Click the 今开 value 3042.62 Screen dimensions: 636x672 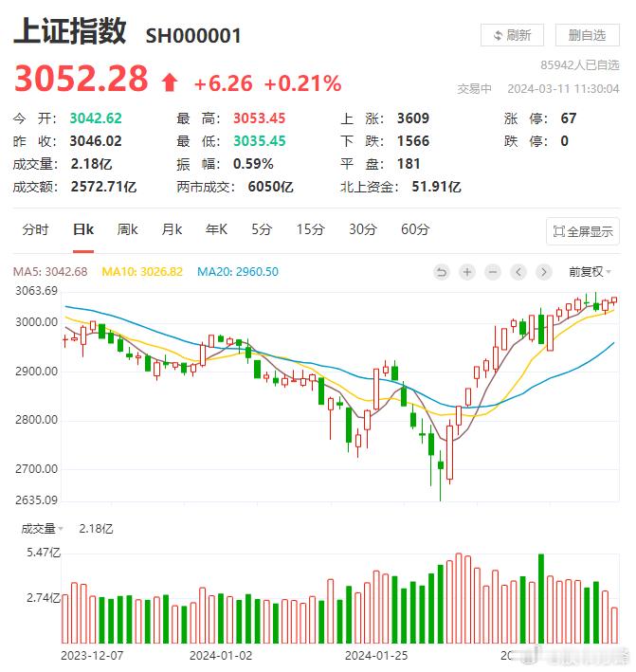click(x=96, y=118)
